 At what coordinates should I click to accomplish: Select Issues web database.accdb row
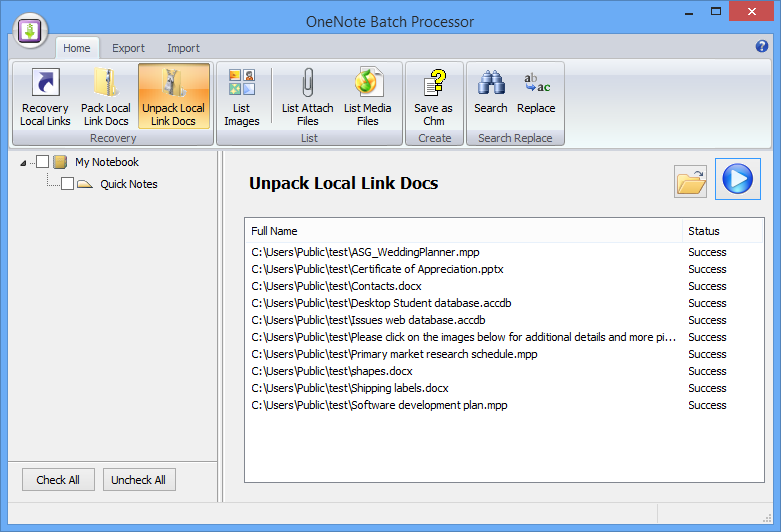[504, 320]
